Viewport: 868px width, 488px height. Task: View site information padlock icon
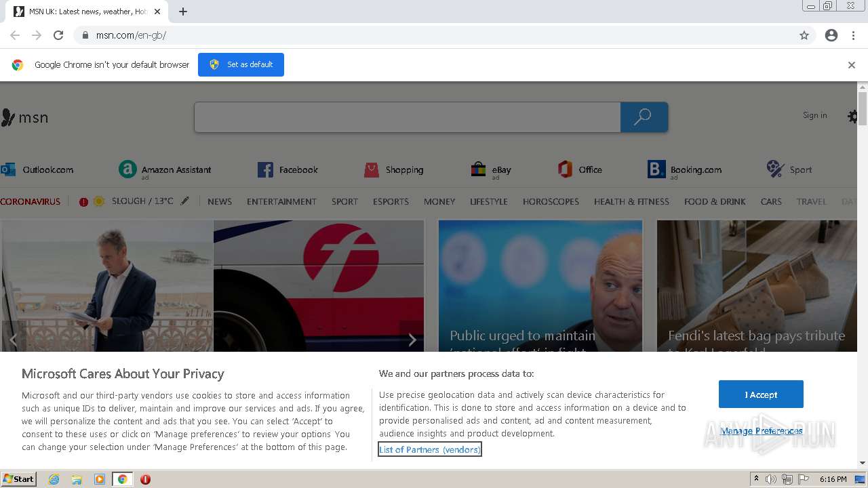pos(85,35)
